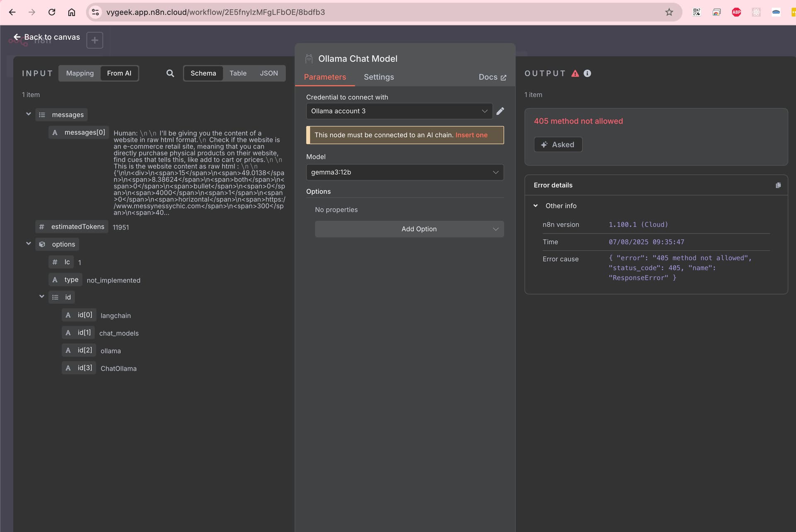Click the pencil icon to edit credential
The image size is (796, 532).
(x=500, y=111)
